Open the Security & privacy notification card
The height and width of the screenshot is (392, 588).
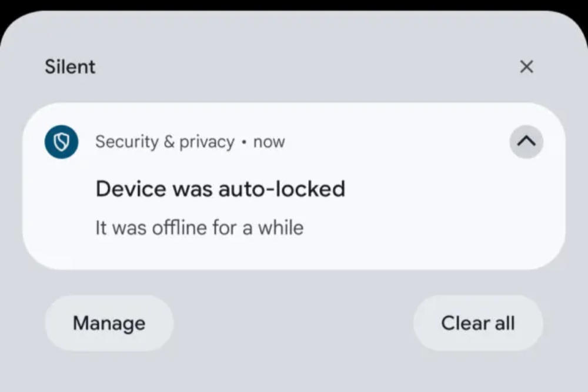[x=294, y=186]
